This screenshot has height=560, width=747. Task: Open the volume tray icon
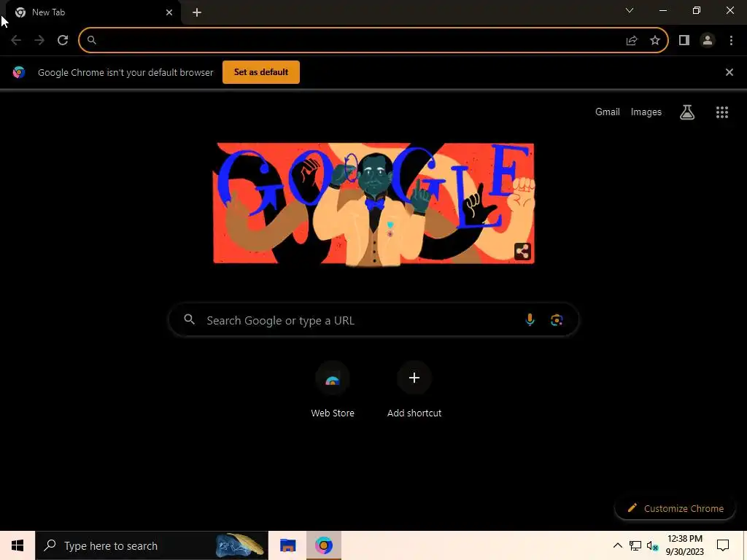(x=652, y=546)
